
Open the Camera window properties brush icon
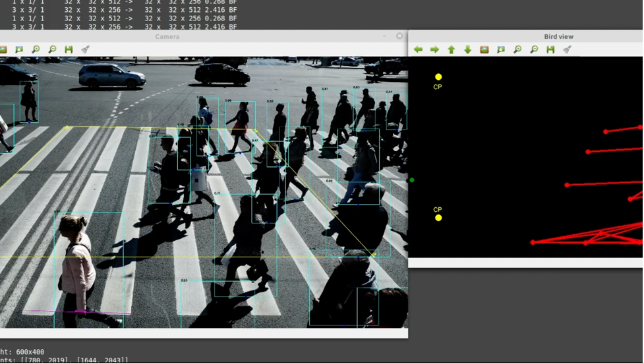(x=85, y=49)
